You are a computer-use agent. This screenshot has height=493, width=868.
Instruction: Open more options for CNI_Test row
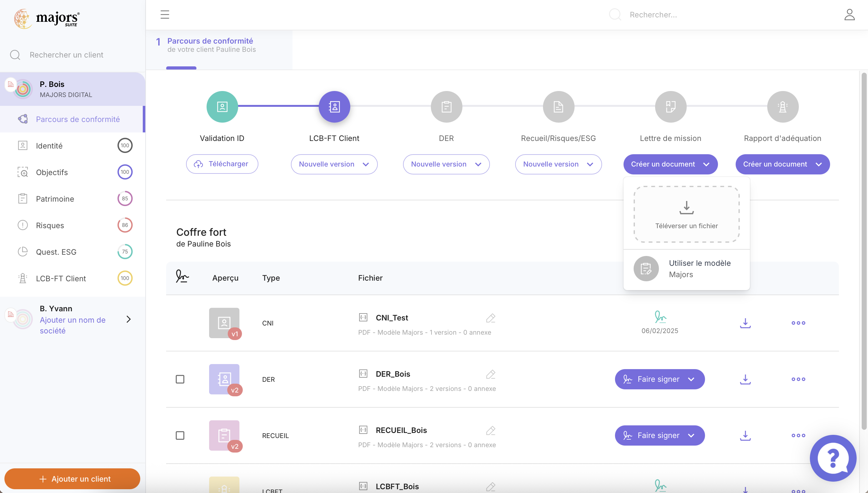click(x=798, y=323)
